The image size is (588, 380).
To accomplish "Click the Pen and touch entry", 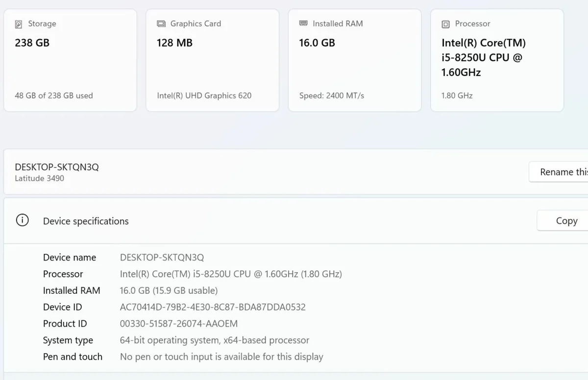I will [x=221, y=356].
